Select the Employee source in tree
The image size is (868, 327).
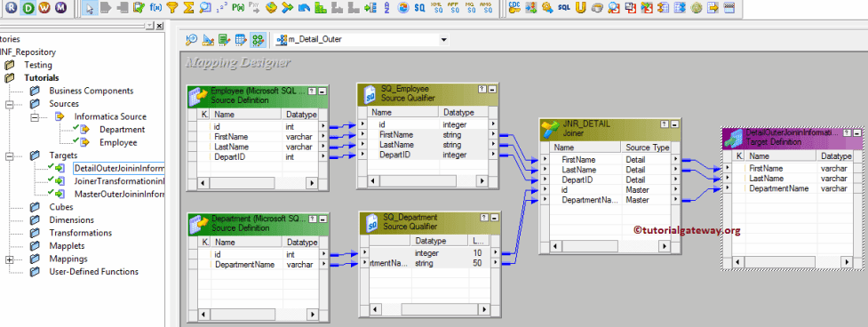tap(118, 142)
